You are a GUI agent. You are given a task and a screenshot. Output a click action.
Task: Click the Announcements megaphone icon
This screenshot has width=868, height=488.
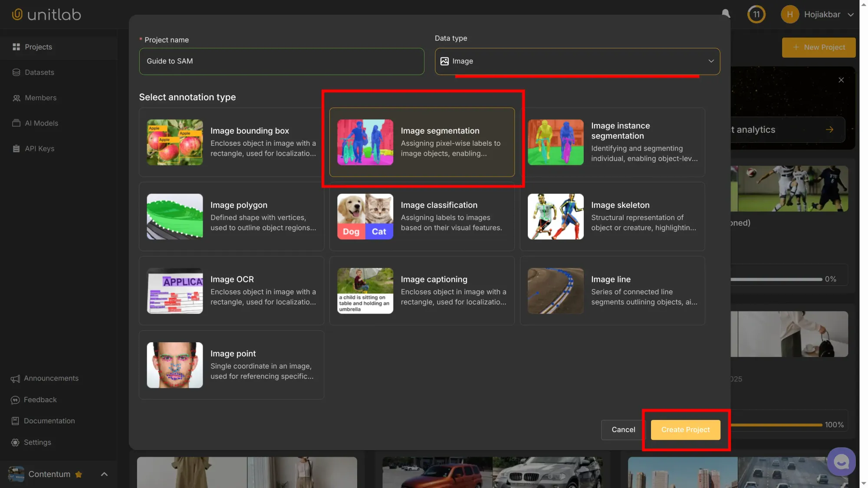click(15, 378)
